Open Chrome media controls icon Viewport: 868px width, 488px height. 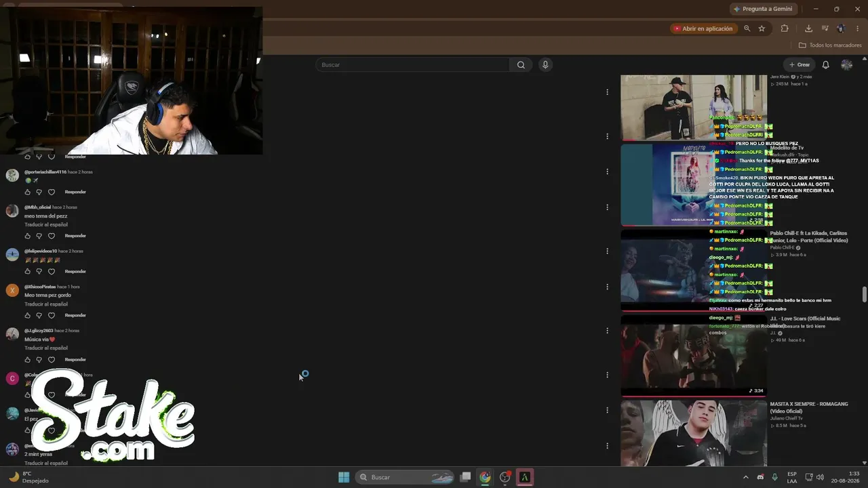825,28
